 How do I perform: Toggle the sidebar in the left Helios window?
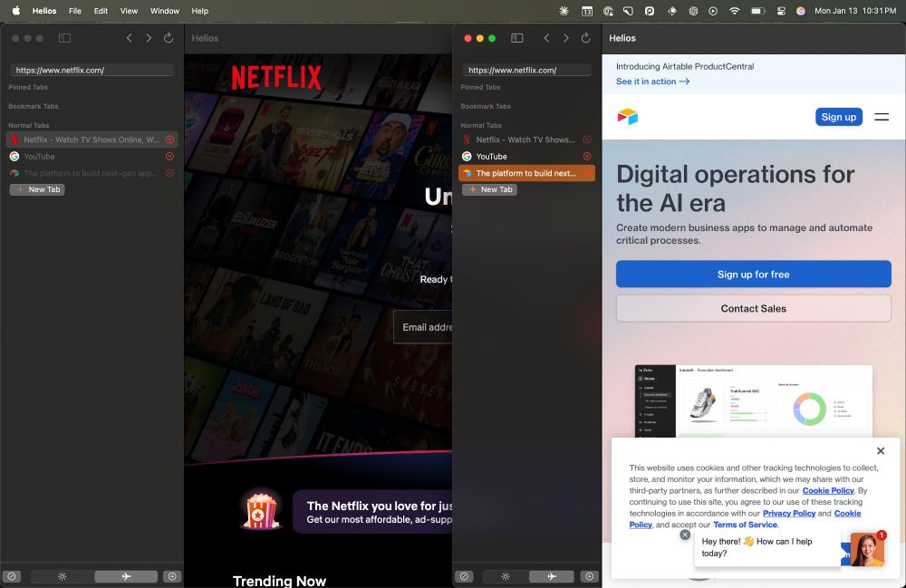64,38
